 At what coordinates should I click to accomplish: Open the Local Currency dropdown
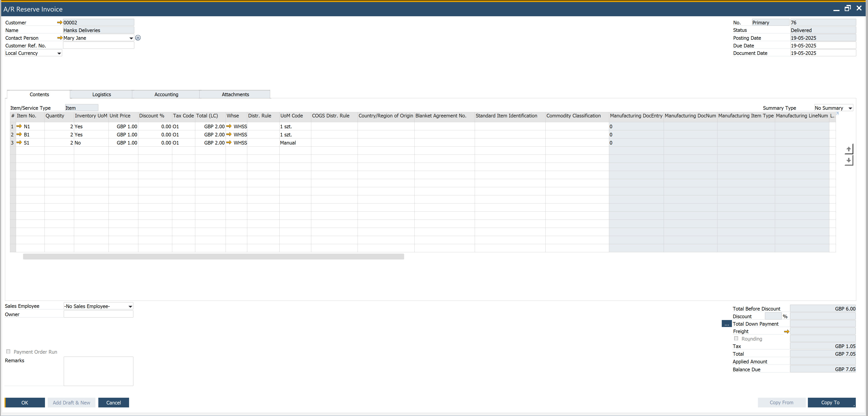click(x=59, y=53)
